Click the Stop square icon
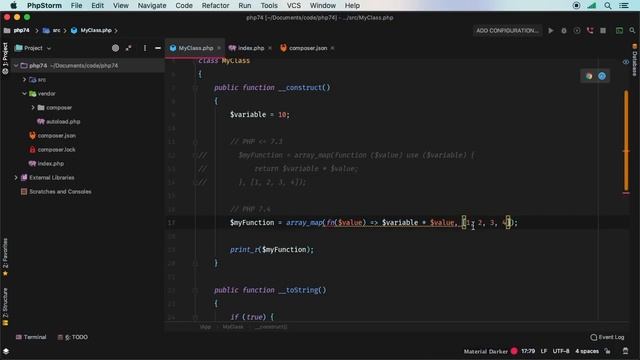The height and width of the screenshot is (360, 640). point(603,31)
